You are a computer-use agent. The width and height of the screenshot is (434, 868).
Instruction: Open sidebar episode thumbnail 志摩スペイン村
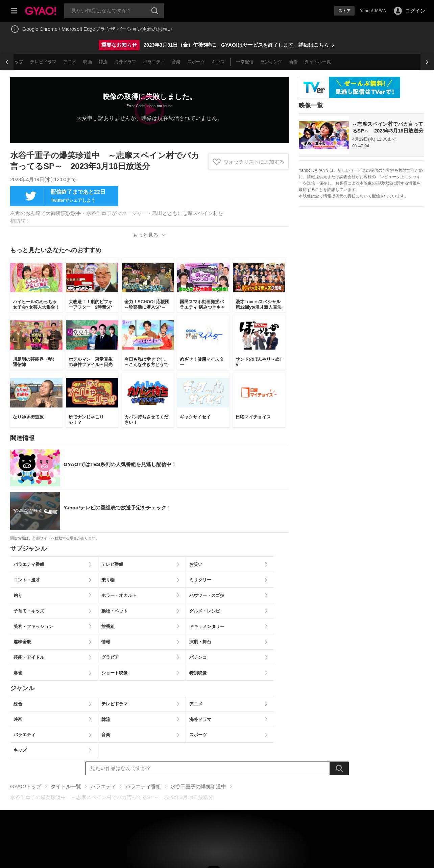324,135
